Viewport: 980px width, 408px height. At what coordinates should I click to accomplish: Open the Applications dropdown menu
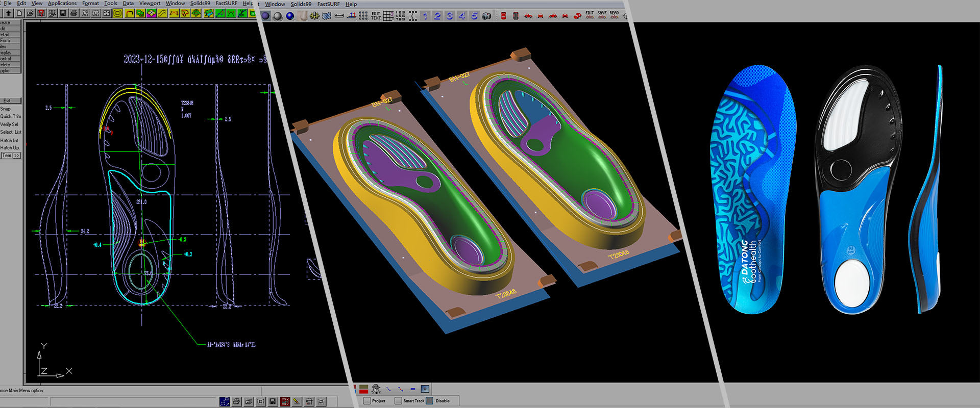[62, 4]
